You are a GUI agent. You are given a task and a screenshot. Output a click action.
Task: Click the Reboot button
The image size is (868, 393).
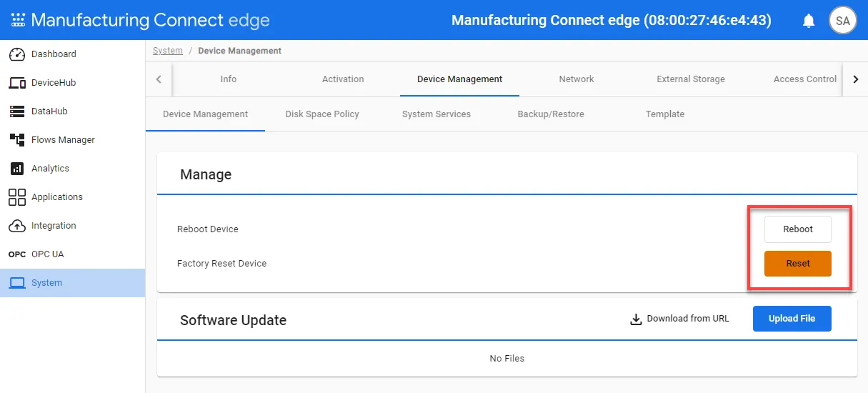[x=798, y=229]
